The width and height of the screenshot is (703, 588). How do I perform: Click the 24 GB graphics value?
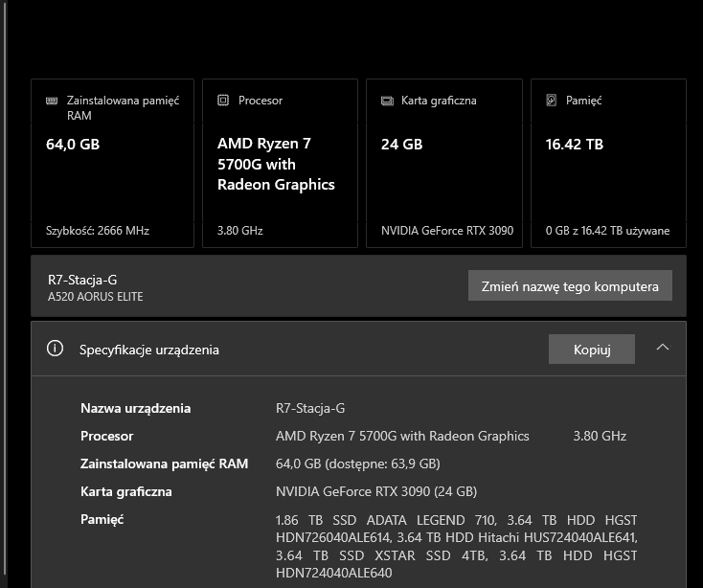pos(401,145)
